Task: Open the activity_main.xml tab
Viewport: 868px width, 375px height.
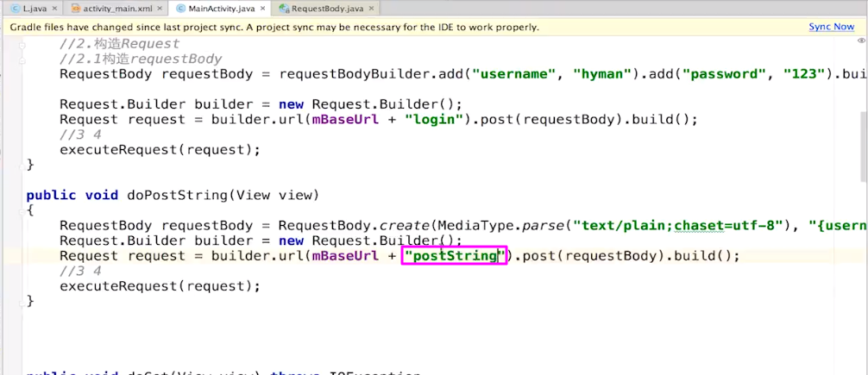Action: coord(117,9)
